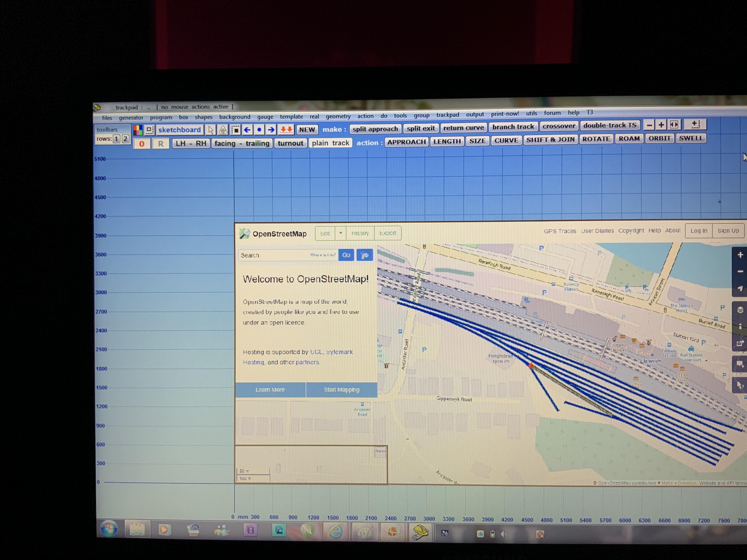Click the map add-note speech bubble icon

pyautogui.click(x=740, y=364)
